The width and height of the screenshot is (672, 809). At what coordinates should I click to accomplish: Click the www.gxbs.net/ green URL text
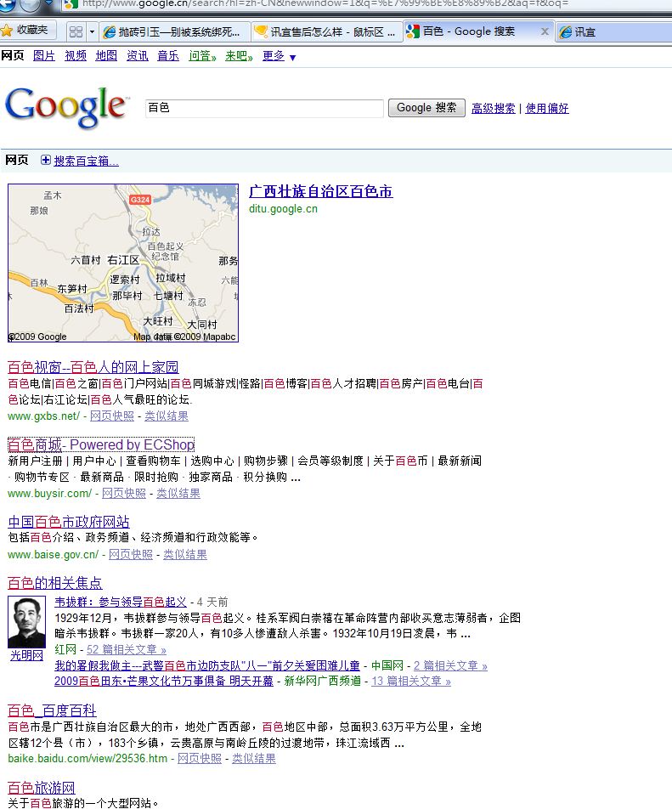point(44,416)
